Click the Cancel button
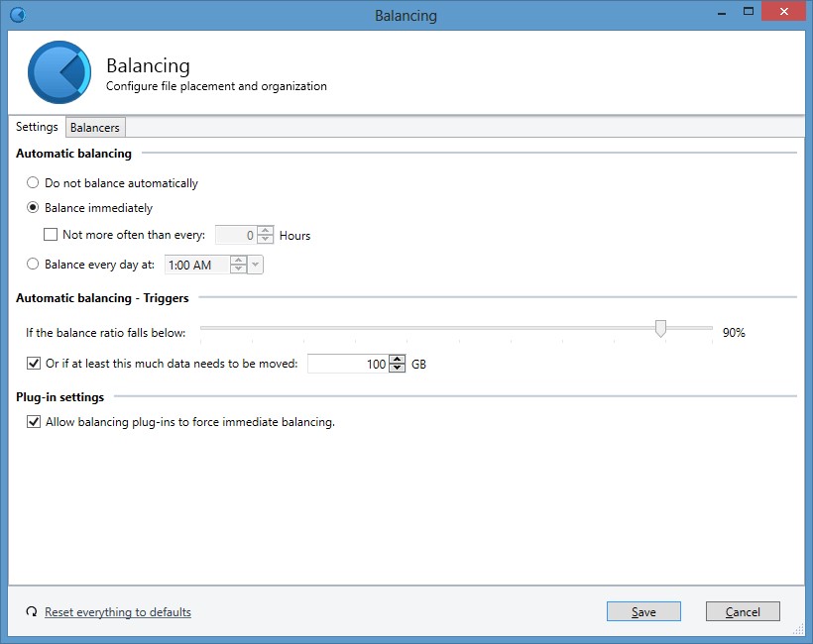The image size is (813, 644). pos(743,612)
